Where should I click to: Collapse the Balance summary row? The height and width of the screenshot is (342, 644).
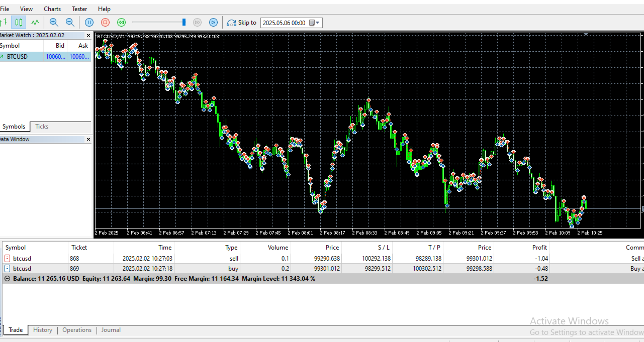point(7,278)
